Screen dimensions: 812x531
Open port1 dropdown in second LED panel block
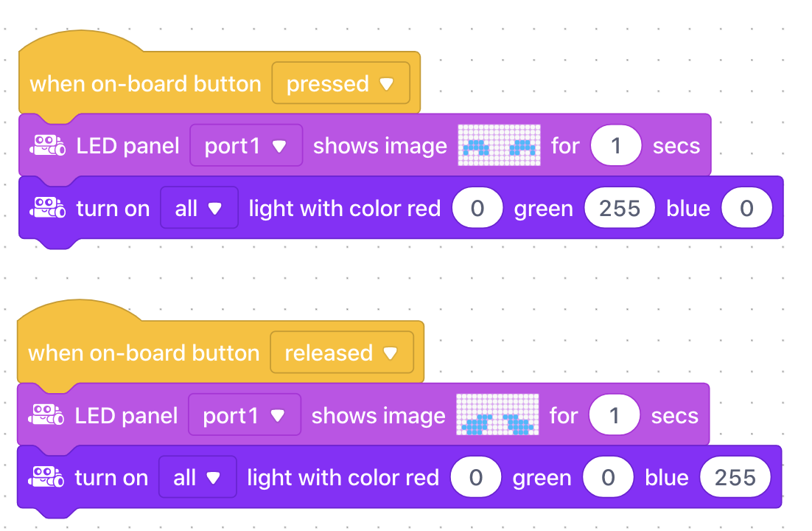245,414
